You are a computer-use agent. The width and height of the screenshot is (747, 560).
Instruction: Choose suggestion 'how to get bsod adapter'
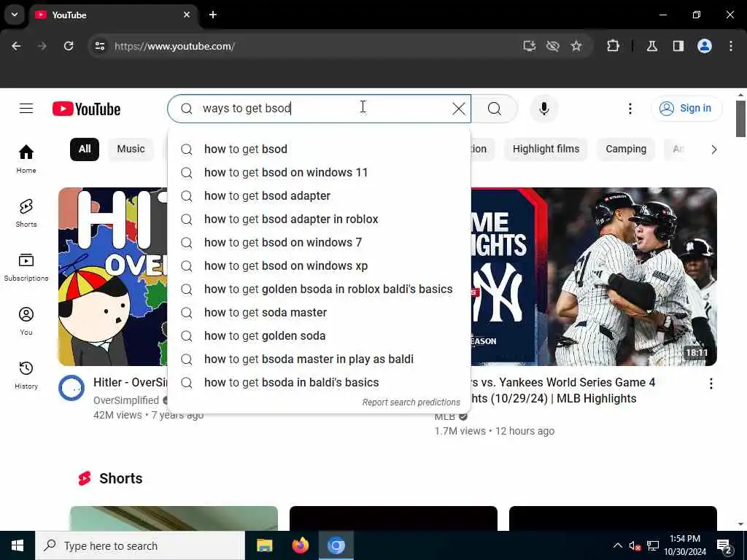click(320, 195)
